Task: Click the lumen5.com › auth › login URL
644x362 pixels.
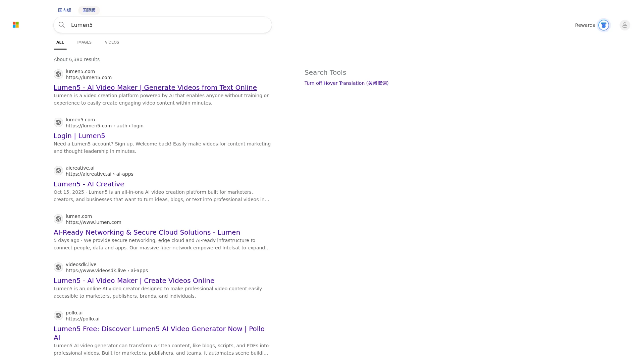Action: pyautogui.click(x=105, y=126)
